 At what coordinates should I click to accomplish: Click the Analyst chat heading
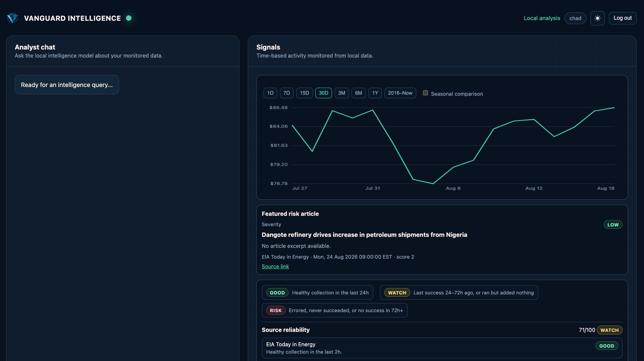coord(35,47)
